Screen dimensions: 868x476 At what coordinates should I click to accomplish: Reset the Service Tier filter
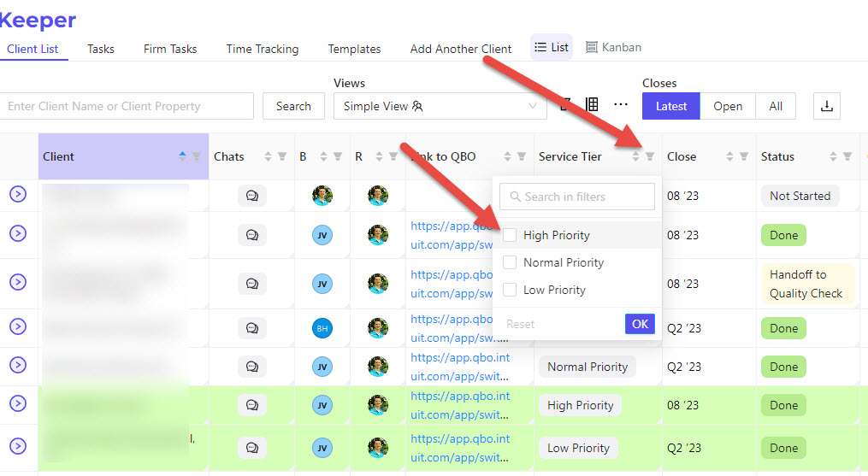coord(520,325)
